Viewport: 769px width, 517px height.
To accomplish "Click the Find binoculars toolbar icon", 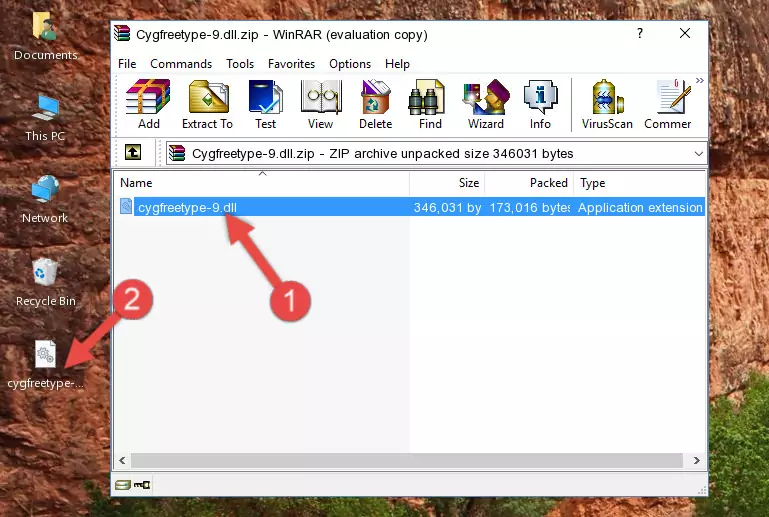I will click(430, 104).
